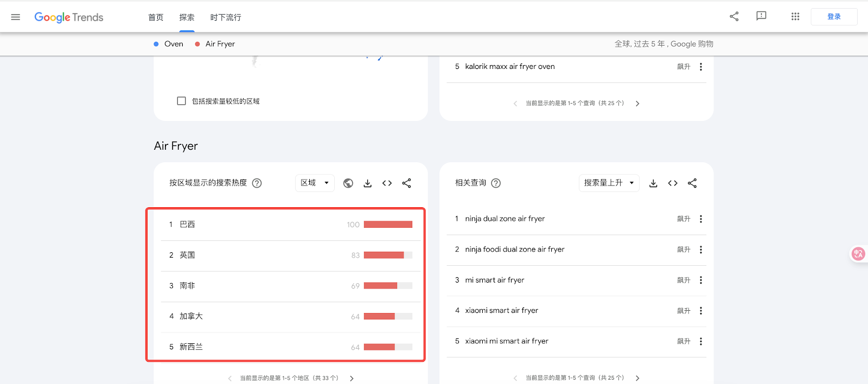The width and height of the screenshot is (868, 384).
Task: Open query ninja dual zone air fryer
Action: (x=505, y=219)
